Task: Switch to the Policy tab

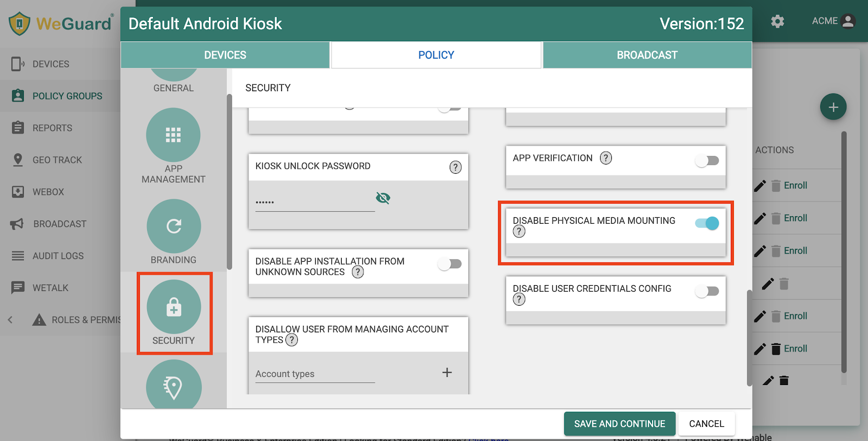Action: (436, 55)
